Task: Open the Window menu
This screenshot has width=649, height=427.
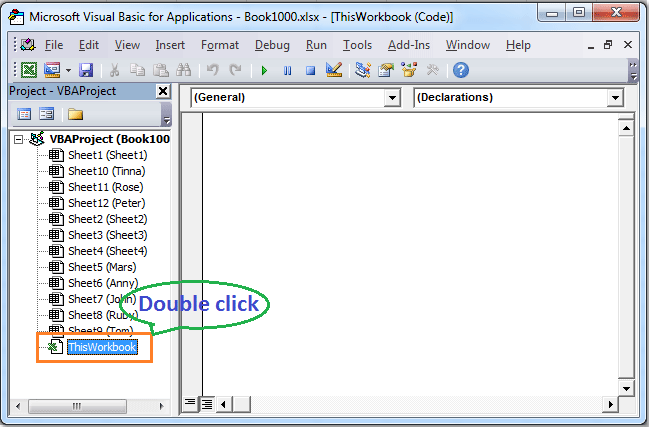Action: 468,45
